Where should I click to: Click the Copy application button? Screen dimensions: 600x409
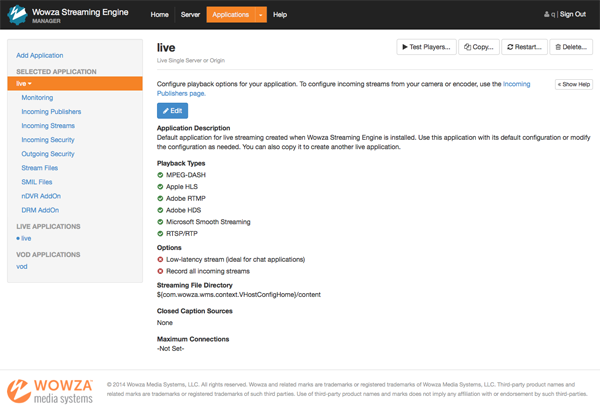[x=479, y=47]
